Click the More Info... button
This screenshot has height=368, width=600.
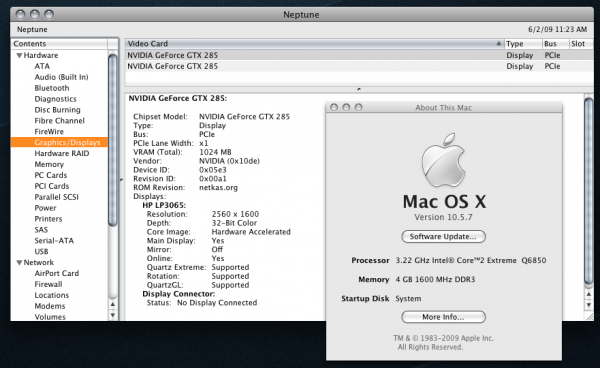pyautogui.click(x=443, y=317)
